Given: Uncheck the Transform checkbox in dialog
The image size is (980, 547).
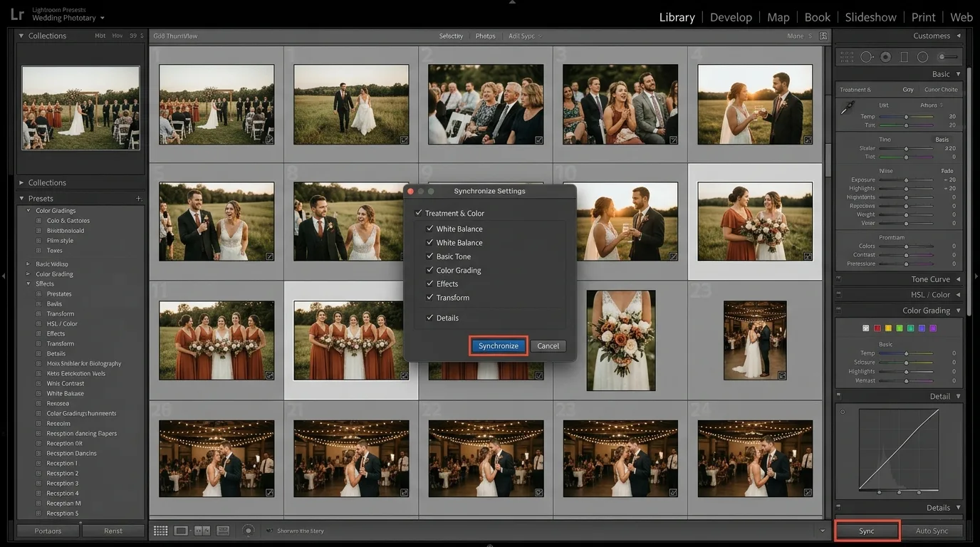Looking at the screenshot, I should click(429, 297).
